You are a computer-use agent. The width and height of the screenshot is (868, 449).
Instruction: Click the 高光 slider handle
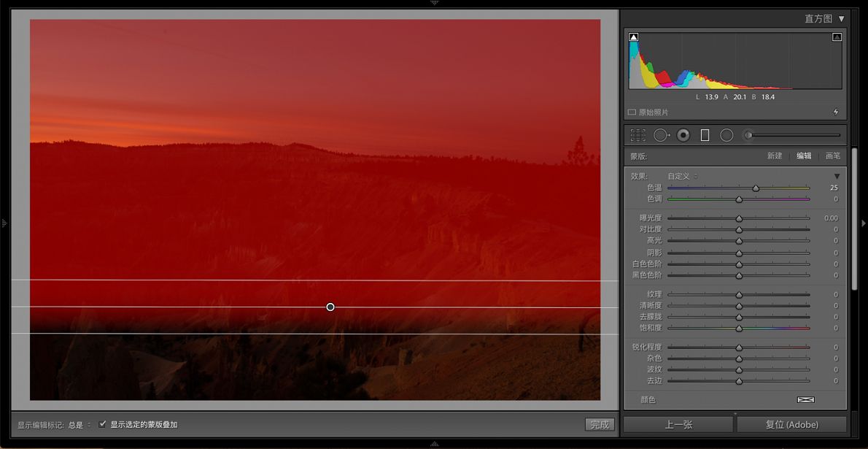739,241
